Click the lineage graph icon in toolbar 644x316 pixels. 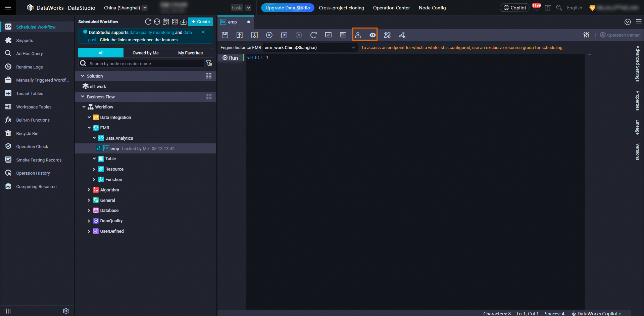click(x=402, y=35)
